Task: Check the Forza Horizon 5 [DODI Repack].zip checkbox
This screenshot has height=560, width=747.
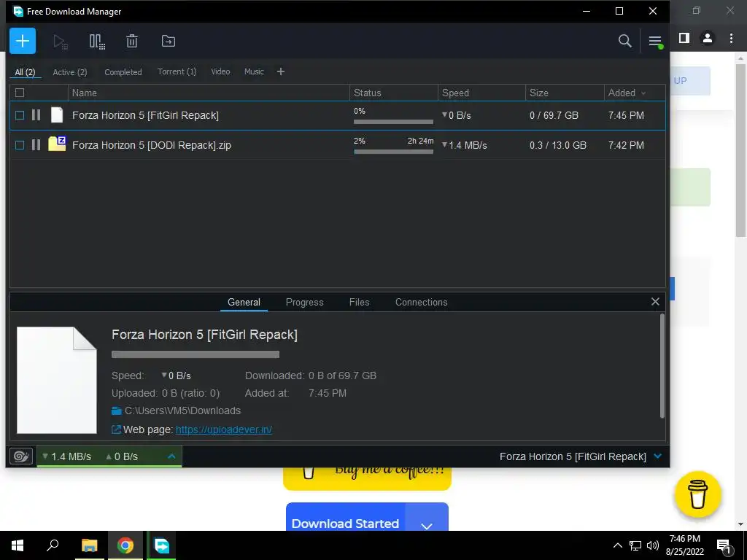Action: [x=20, y=145]
